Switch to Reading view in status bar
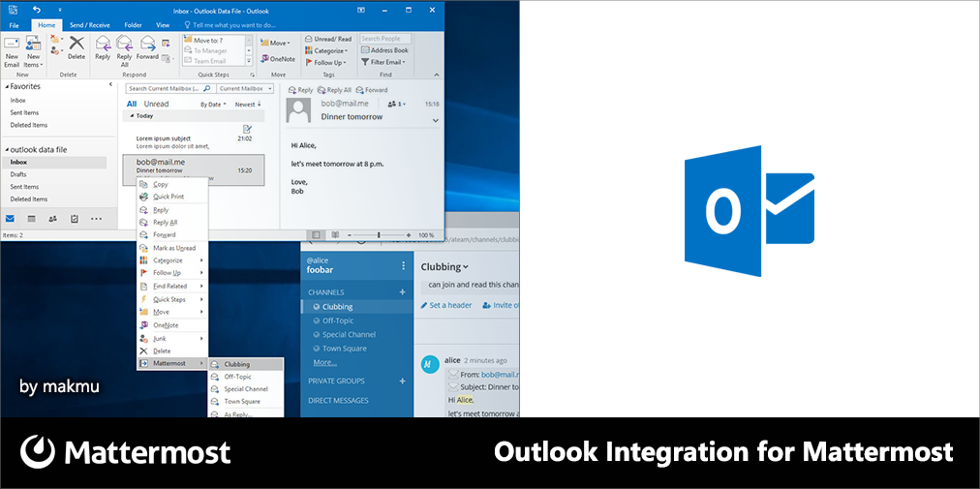The height and width of the screenshot is (489, 980). point(335,235)
